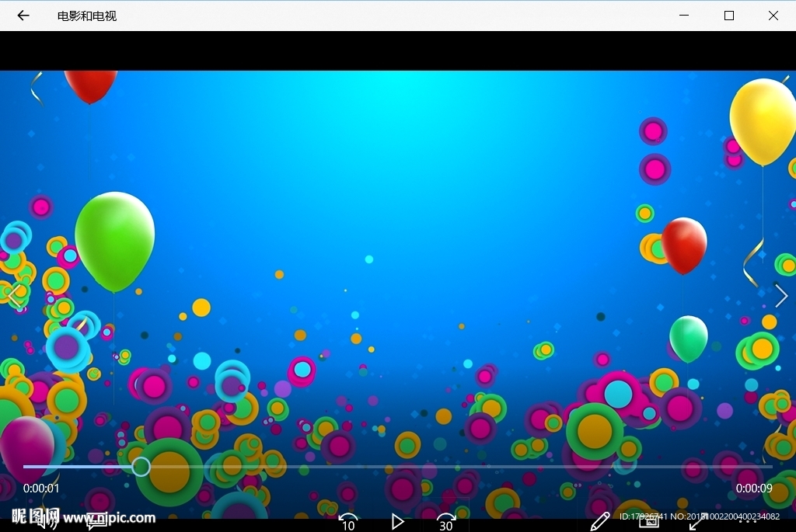Image resolution: width=796 pixels, height=532 pixels.
Task: Close the Movies & TV window
Action: coord(773,16)
